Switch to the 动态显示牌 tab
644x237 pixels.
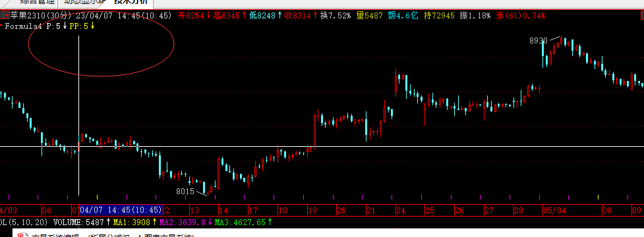tap(84, 2)
